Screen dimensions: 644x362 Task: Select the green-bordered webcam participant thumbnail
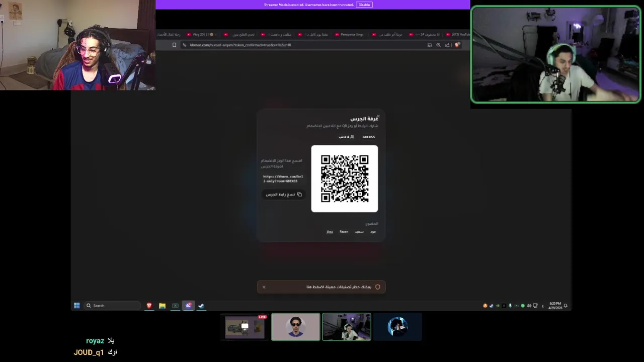pos(347,327)
